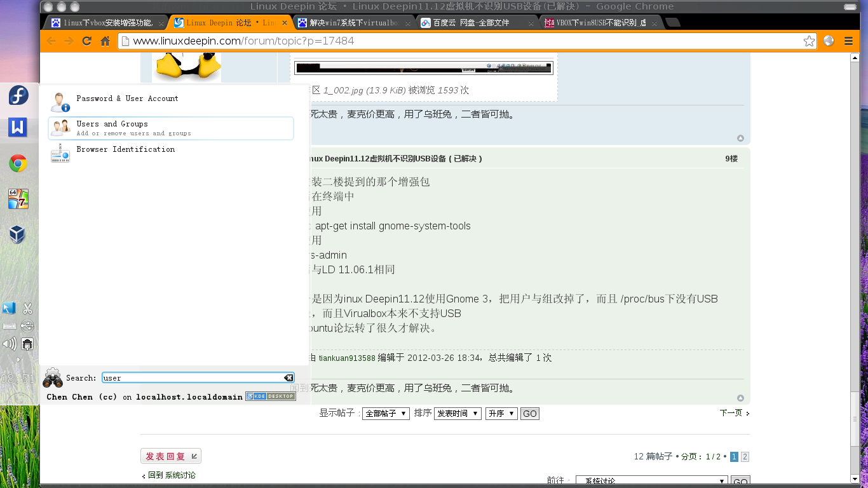Select Users and Groups result

[x=171, y=128]
